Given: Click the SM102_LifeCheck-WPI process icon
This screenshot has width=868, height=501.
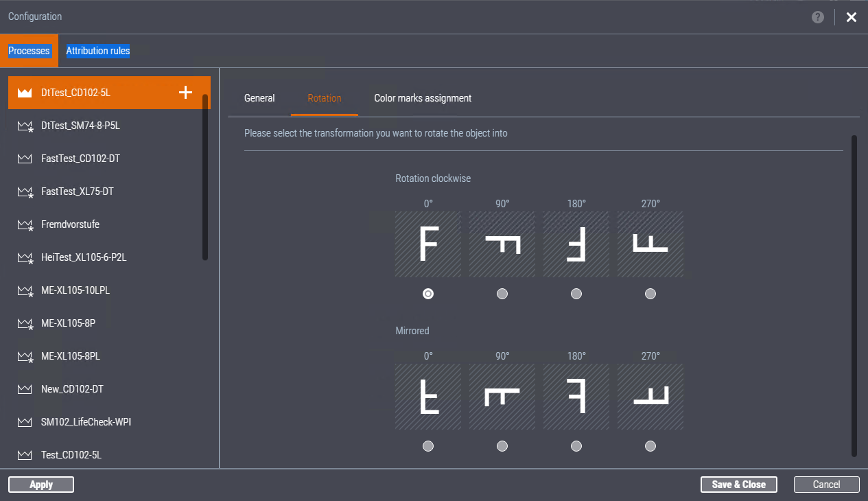Looking at the screenshot, I should click(x=24, y=421).
